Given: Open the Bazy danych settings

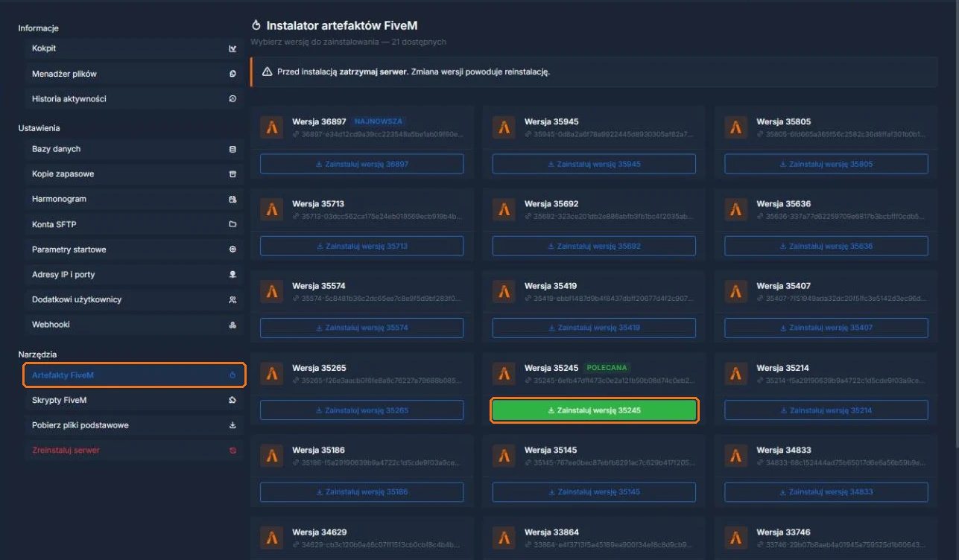Looking at the screenshot, I should pos(133,149).
